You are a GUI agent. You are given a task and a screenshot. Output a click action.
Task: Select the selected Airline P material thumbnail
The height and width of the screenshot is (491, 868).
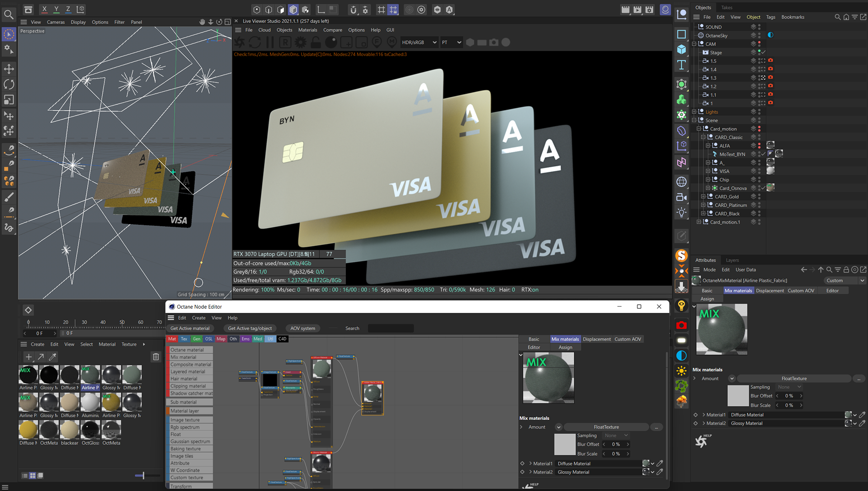coord(90,378)
